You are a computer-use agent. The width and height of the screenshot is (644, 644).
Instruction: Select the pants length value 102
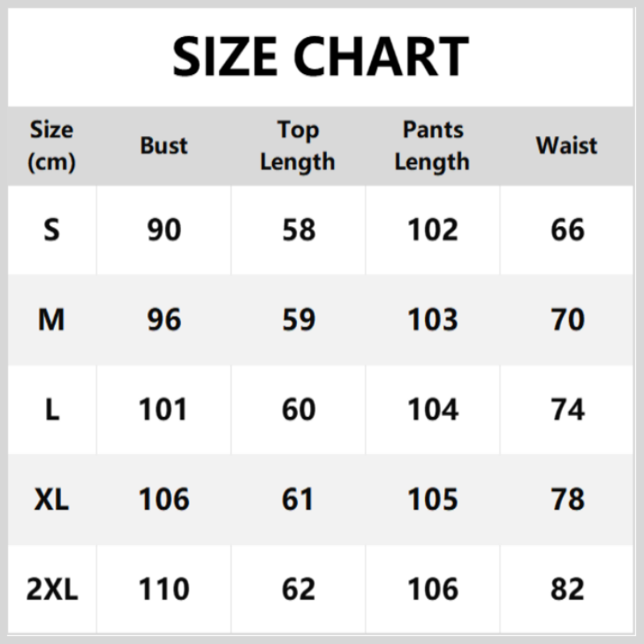(x=433, y=231)
